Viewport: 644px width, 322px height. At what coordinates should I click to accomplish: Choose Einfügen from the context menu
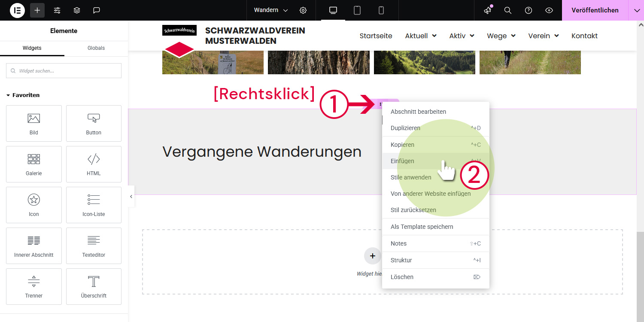pyautogui.click(x=402, y=161)
